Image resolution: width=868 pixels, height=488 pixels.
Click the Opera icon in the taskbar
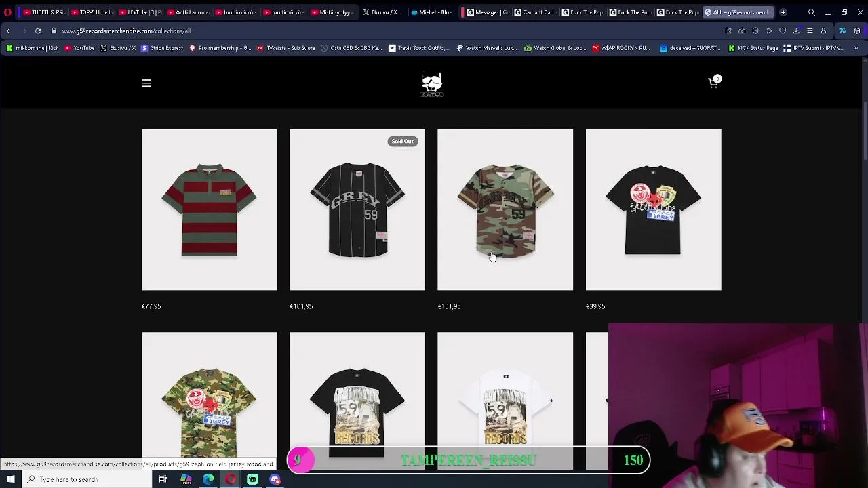(x=231, y=479)
